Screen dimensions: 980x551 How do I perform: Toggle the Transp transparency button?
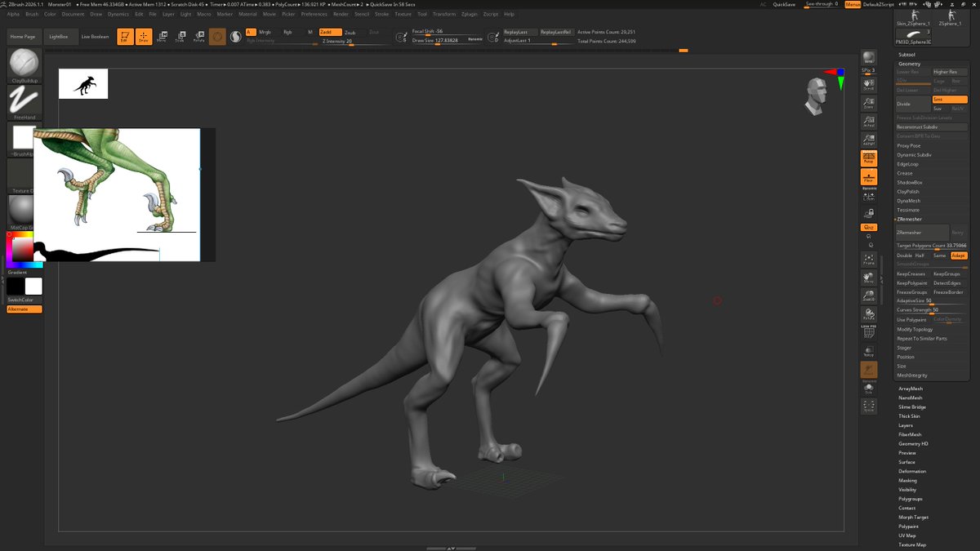pyautogui.click(x=868, y=352)
